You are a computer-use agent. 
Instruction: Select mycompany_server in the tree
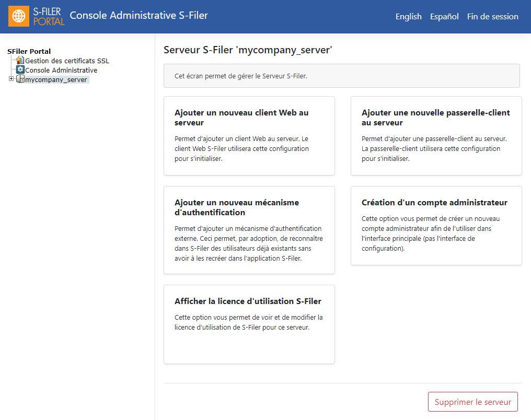tap(56, 80)
